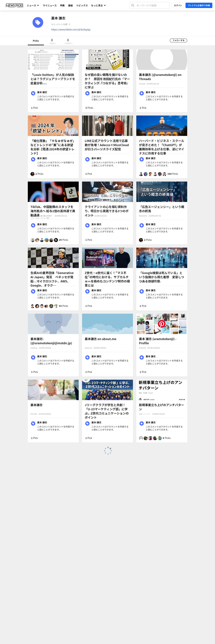The height and width of the screenshot is (644, 215).
Task: Open the Subculture Contents thumbnail
Action: tap(107, 258)
